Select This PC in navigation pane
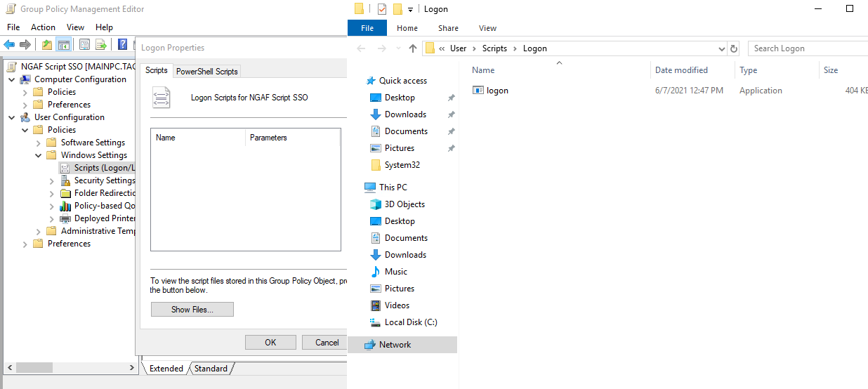868x389 pixels. click(393, 187)
